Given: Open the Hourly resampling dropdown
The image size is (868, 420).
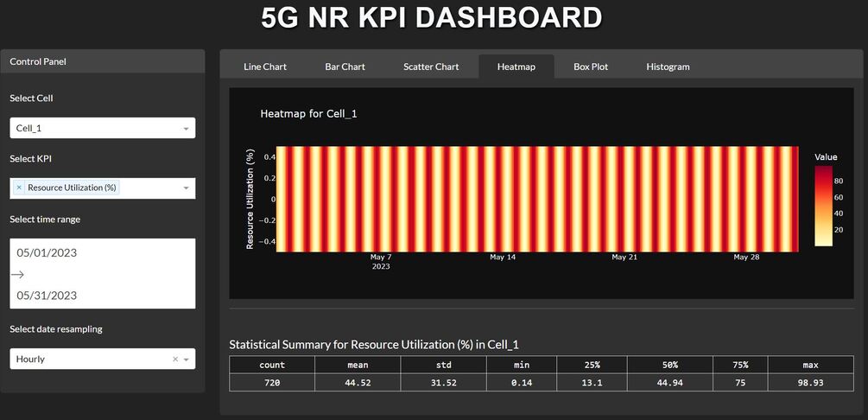Looking at the screenshot, I should pos(103,359).
